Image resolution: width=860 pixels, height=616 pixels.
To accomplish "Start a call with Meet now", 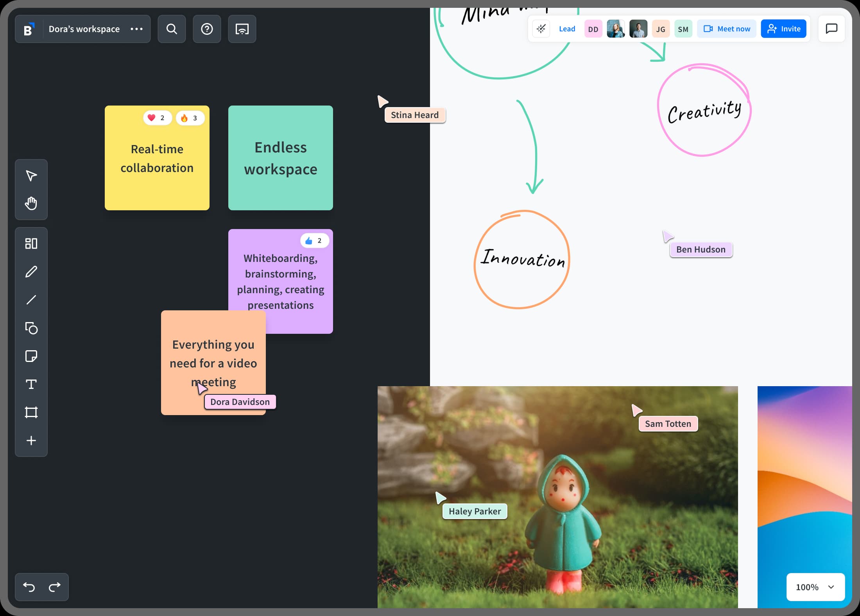I will click(x=726, y=29).
